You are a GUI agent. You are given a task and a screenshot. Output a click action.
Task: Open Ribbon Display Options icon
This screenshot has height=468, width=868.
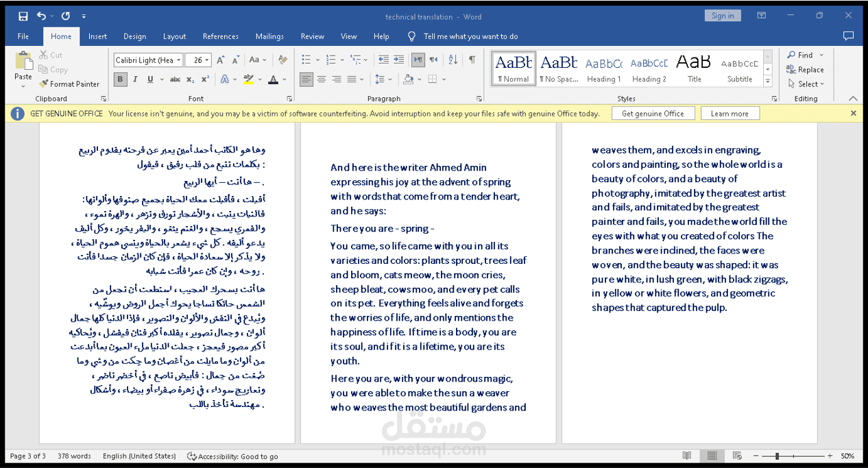pyautogui.click(x=762, y=16)
